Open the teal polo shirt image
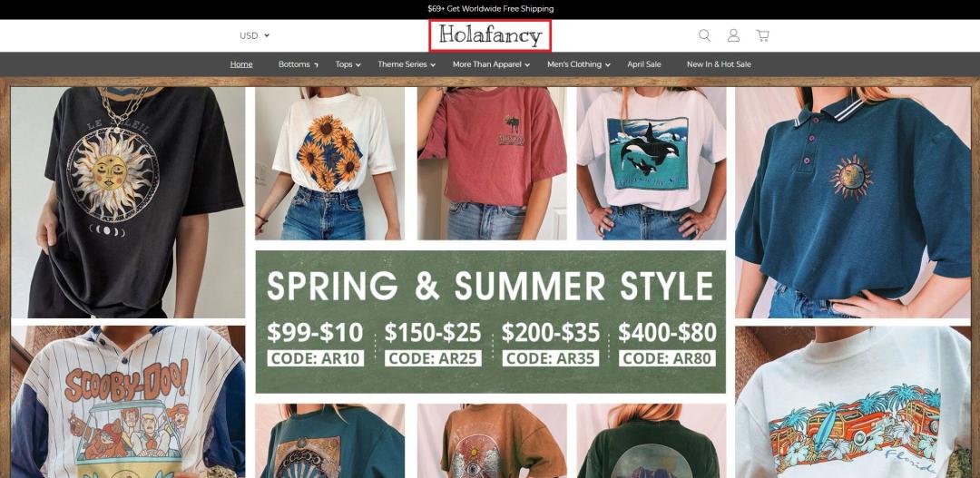This screenshot has width=980, height=478. pos(852,202)
